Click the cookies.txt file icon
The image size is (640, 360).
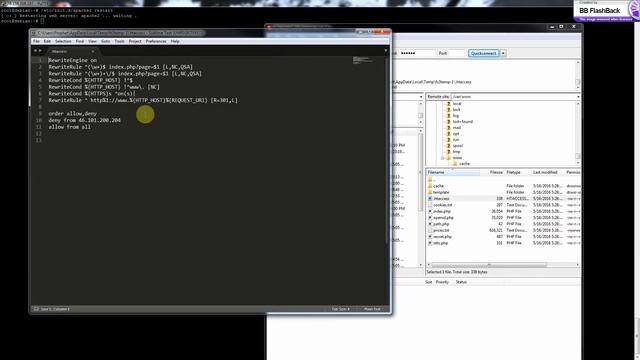[430, 205]
